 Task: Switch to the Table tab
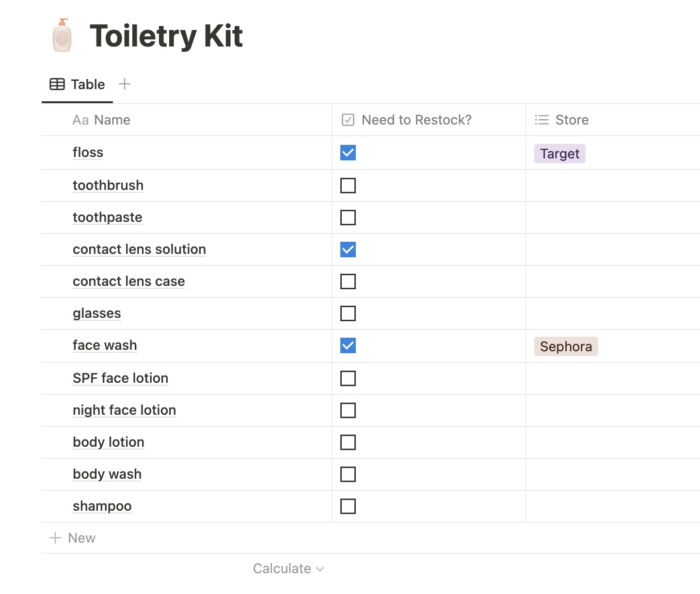click(x=87, y=84)
